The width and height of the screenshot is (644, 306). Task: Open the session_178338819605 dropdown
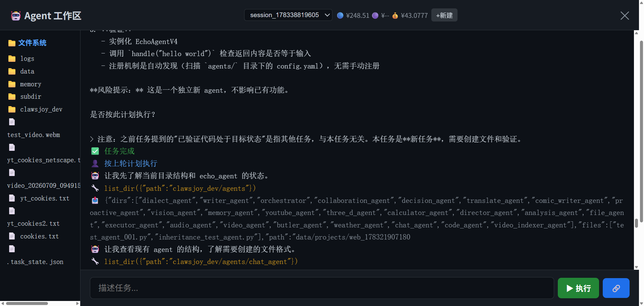[288, 15]
